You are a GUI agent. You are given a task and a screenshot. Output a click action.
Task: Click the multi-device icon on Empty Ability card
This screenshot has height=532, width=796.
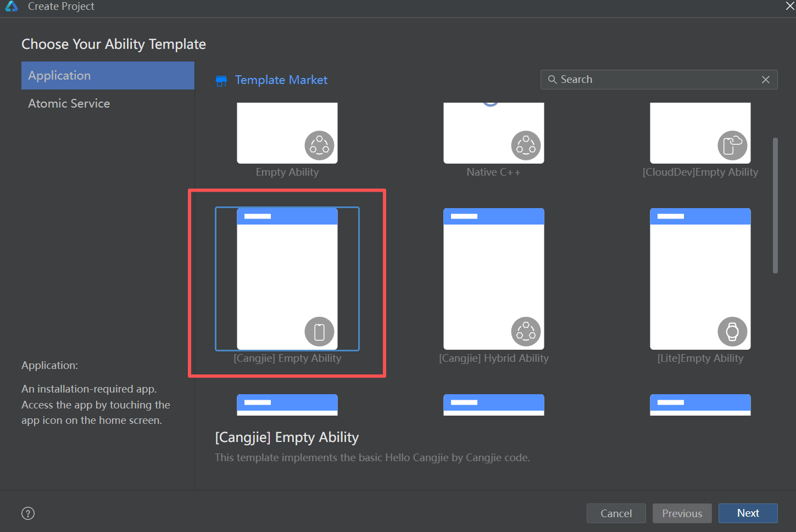pos(320,145)
